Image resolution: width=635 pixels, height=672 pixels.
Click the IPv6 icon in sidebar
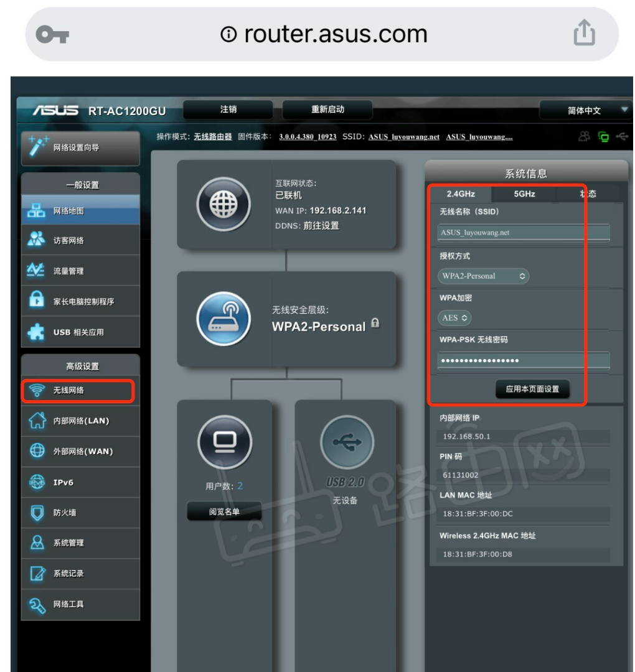coord(37,482)
